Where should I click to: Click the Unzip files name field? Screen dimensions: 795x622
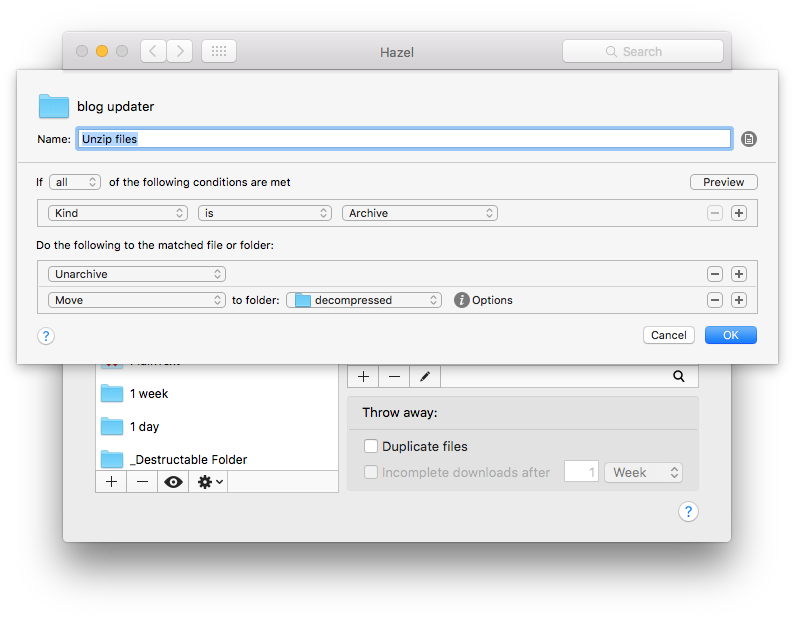pyautogui.click(x=404, y=139)
